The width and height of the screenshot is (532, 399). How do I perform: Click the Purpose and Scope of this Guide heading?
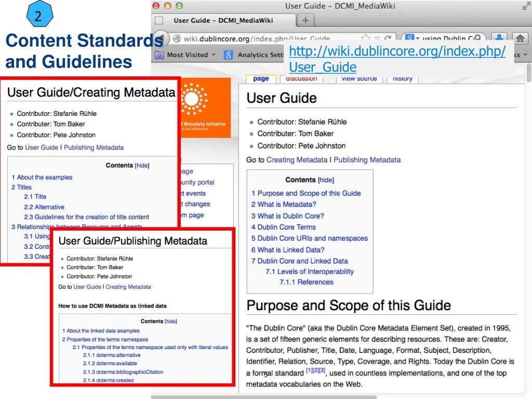pyautogui.click(x=349, y=305)
